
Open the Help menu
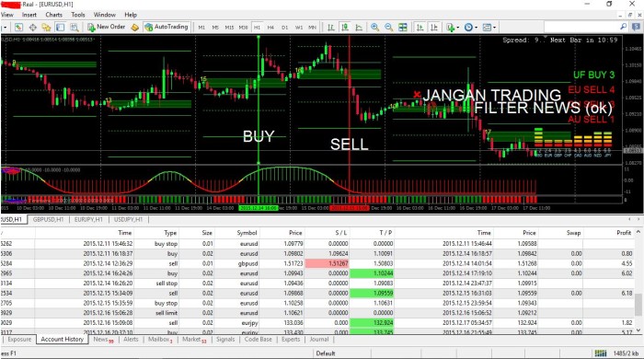click(131, 15)
